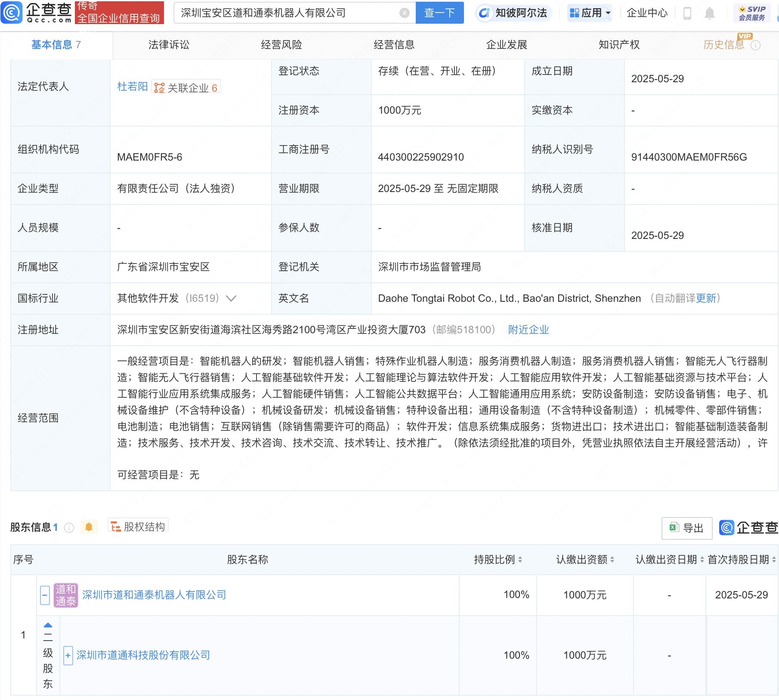Select English name Daohe Tongtai Robot text
Screen dimensions: 779x700
click(510, 298)
